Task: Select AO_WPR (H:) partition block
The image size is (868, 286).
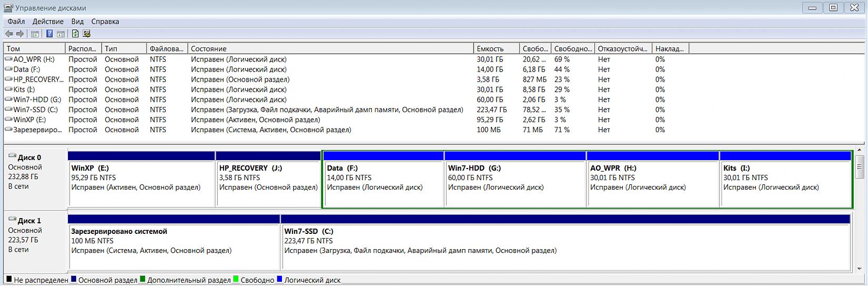Action: click(653, 179)
